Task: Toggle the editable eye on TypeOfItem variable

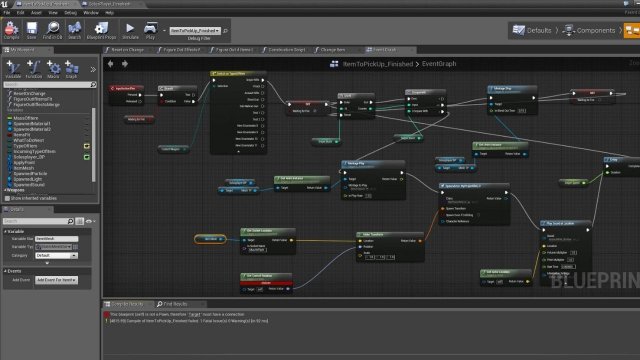Action: coord(87,146)
